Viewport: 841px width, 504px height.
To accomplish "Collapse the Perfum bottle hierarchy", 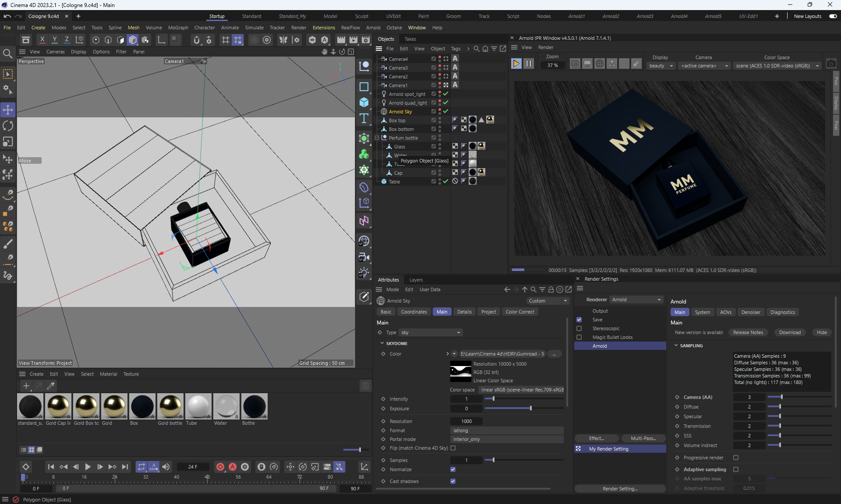I will click(x=377, y=138).
